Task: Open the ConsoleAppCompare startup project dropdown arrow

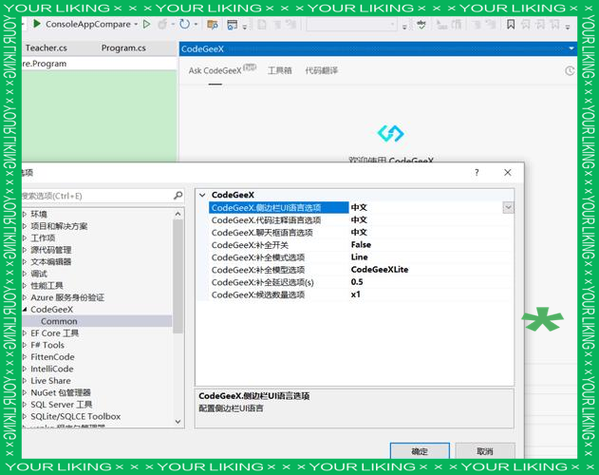Action: (x=136, y=24)
